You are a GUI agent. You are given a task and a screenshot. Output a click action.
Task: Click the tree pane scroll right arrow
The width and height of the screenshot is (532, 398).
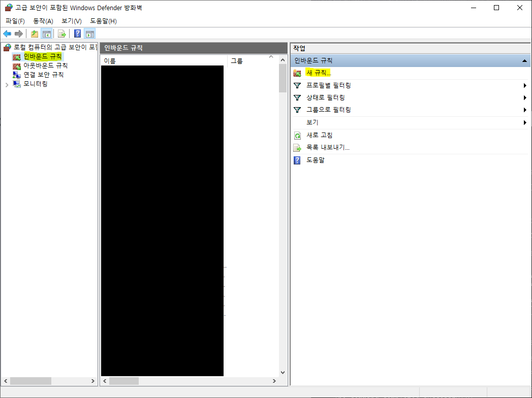click(92, 381)
